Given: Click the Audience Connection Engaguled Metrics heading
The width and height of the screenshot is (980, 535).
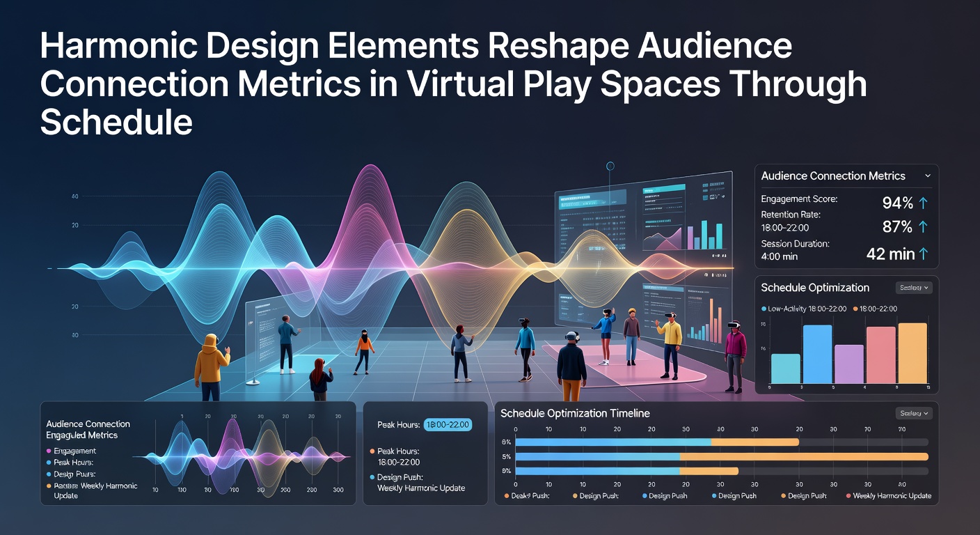Looking at the screenshot, I should point(88,429).
